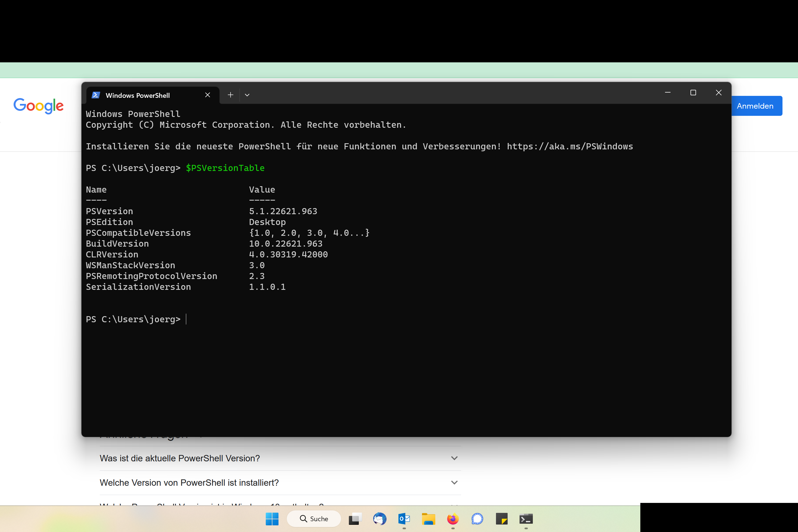Click the PSCompatibleVersions row name
The height and width of the screenshot is (532, 798).
pos(139,233)
